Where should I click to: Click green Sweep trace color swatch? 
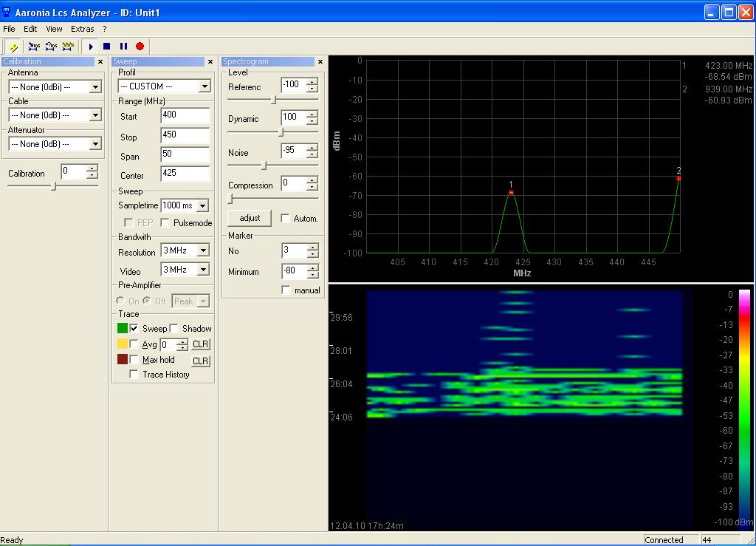click(123, 328)
